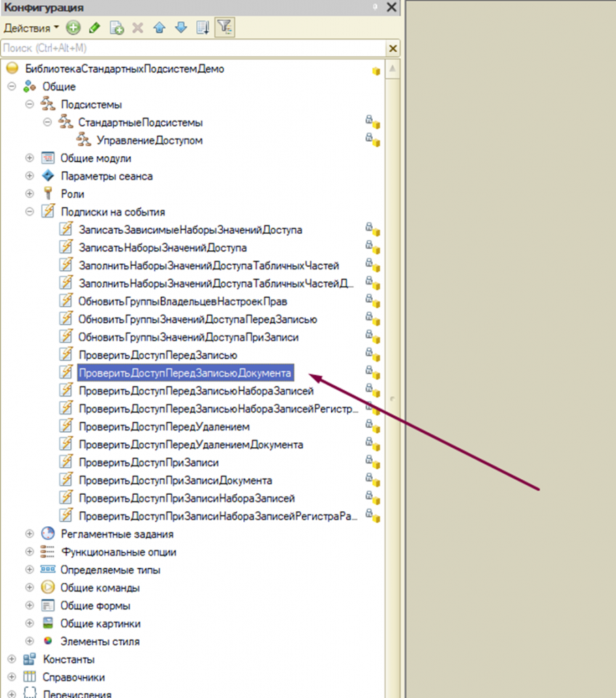Image resolution: width=616 pixels, height=698 pixels.
Task: Select the УправлениеДоступом subsystem
Action: [149, 140]
